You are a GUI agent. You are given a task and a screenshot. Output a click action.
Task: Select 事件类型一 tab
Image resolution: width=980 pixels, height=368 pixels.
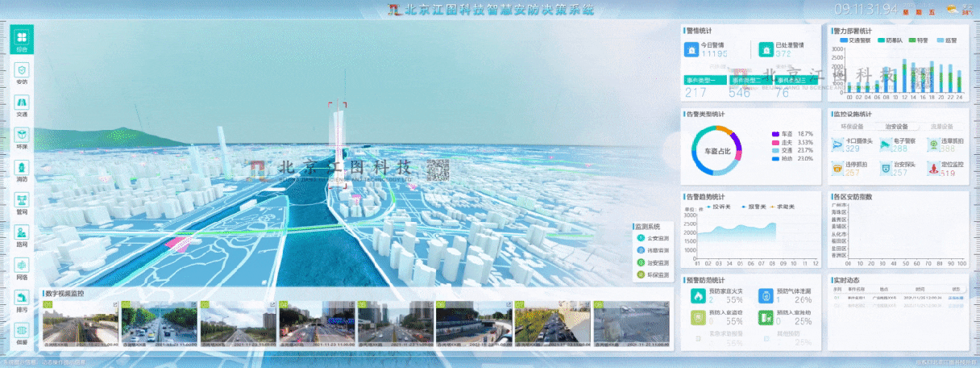point(704,80)
